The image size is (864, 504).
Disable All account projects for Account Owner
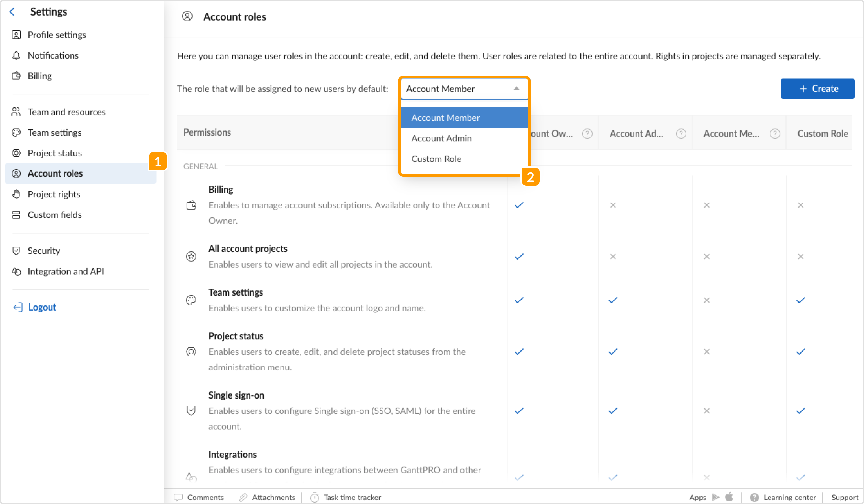(x=519, y=256)
